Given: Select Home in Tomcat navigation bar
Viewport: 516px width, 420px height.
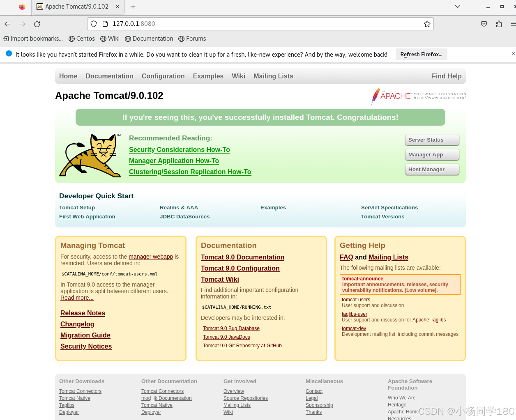Looking at the screenshot, I should 68,76.
